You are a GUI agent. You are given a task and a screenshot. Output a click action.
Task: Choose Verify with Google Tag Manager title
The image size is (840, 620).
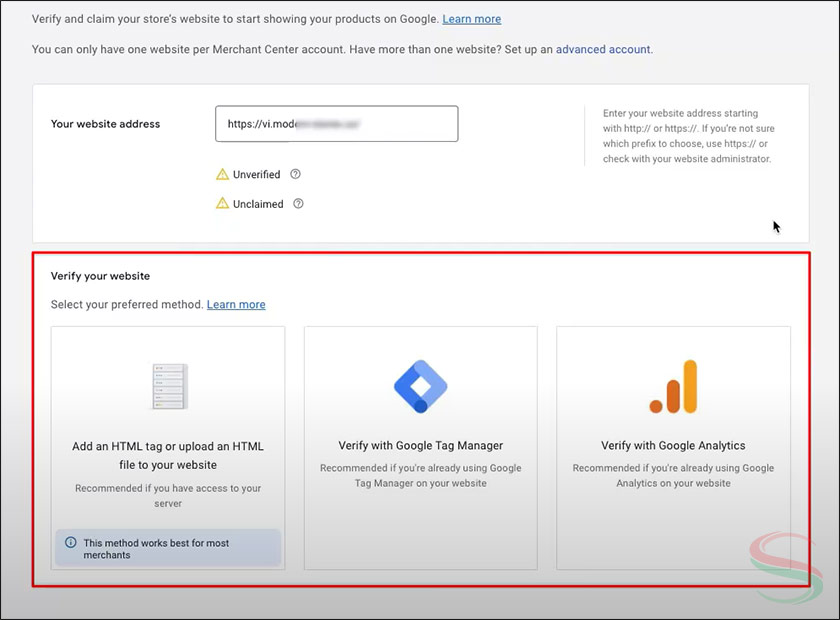(420, 445)
